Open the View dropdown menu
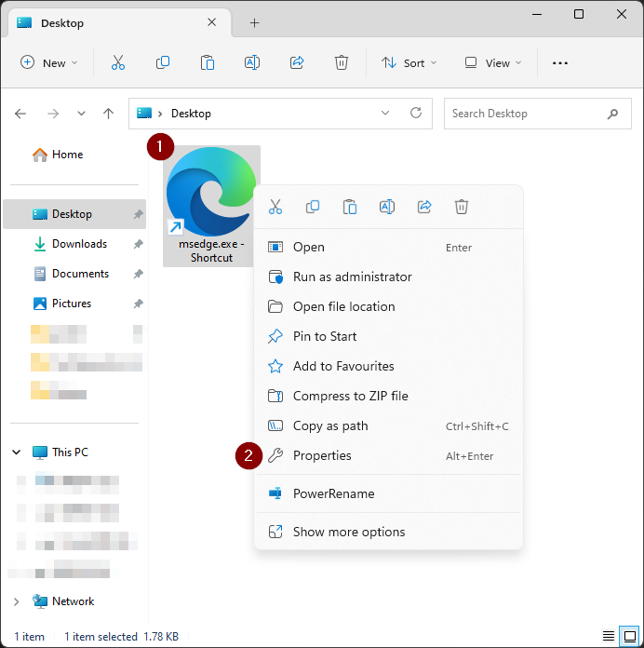The image size is (644, 648). coord(493,62)
